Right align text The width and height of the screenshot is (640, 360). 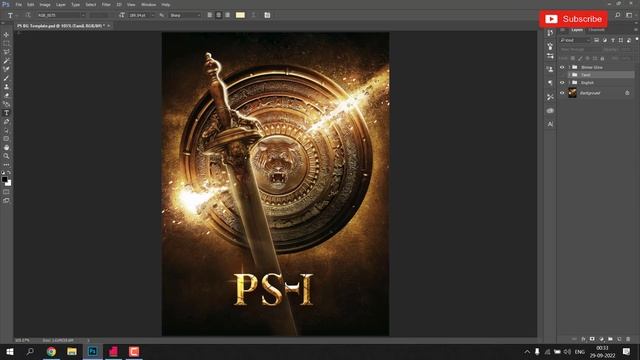pos(227,15)
